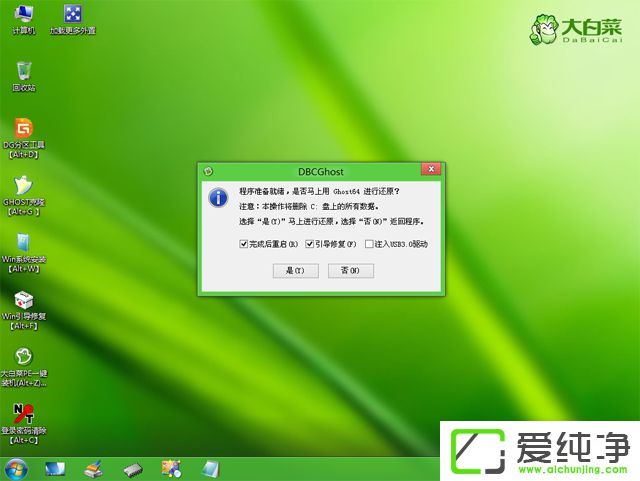This screenshot has height=481, width=640.
Task: Toggle the 引导修复 checkbox
Action: [311, 244]
